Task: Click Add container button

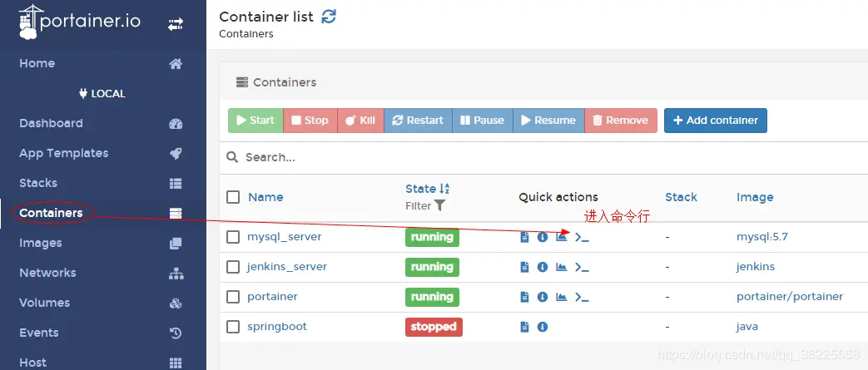Action: tap(715, 120)
